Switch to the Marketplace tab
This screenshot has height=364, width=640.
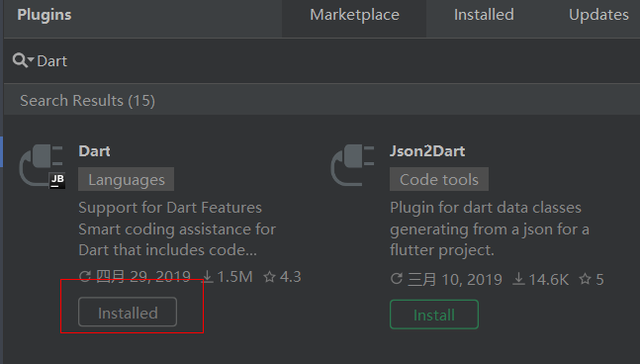tap(354, 15)
